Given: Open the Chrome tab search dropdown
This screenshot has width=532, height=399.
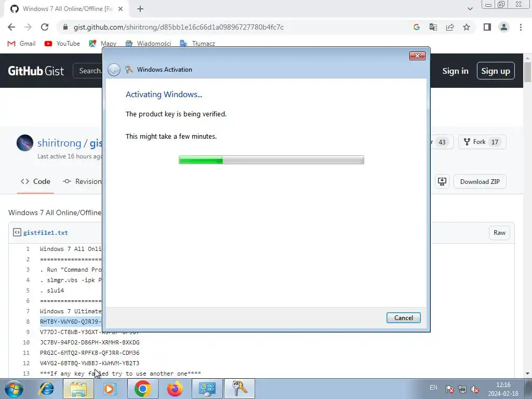Looking at the screenshot, I should tap(470, 9).
